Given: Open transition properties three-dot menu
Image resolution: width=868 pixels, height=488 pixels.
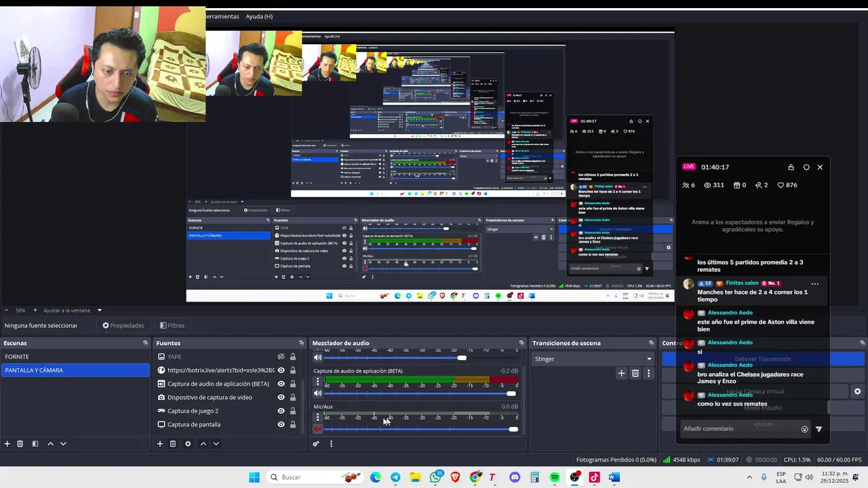Looking at the screenshot, I should 648,373.
